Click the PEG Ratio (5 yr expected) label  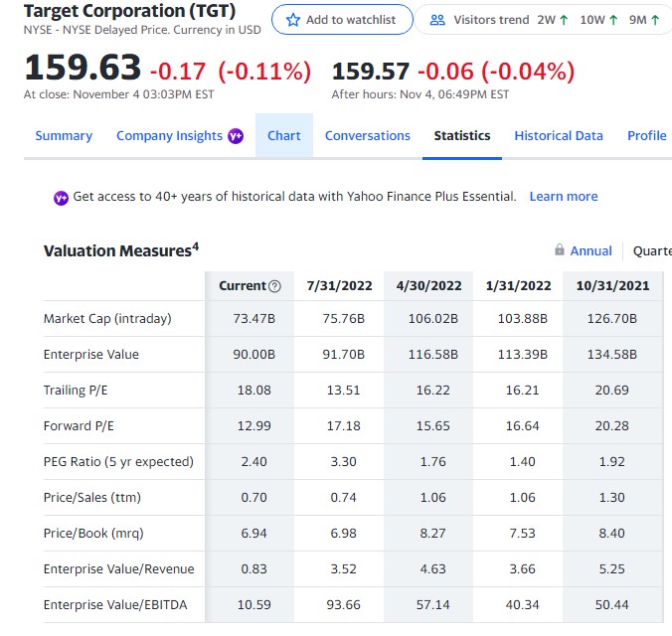[118, 461]
